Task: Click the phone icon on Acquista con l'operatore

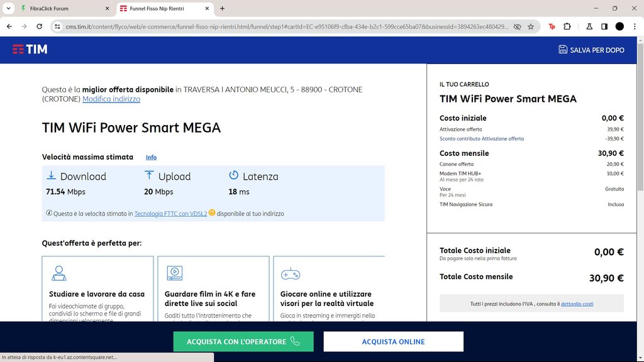Action: [x=295, y=341]
